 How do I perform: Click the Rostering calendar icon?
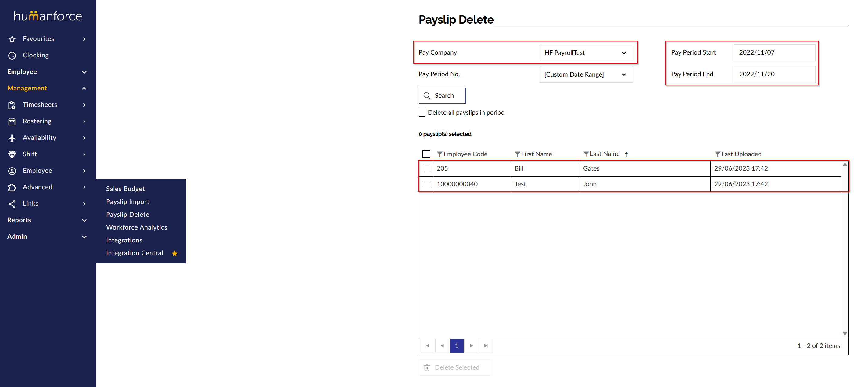12,121
